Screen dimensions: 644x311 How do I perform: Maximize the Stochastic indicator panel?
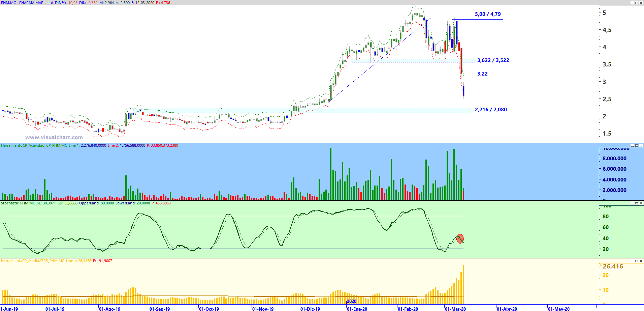click(x=637, y=203)
